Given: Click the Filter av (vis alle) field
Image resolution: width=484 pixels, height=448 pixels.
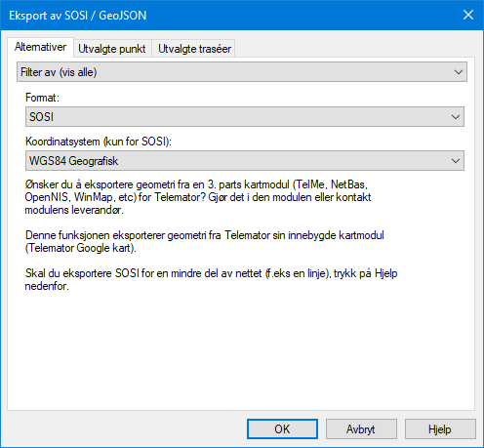Looking at the screenshot, I should pos(242,72).
